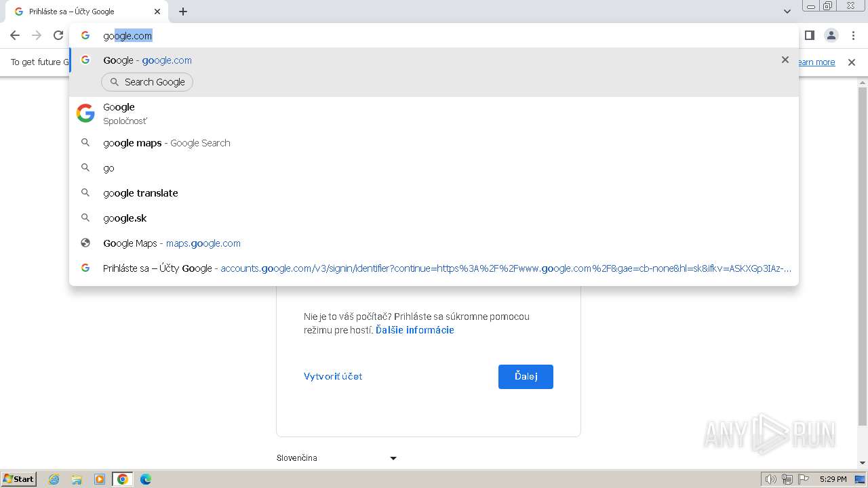Choose the google maps search suggestion
868x488 pixels.
tap(434, 143)
